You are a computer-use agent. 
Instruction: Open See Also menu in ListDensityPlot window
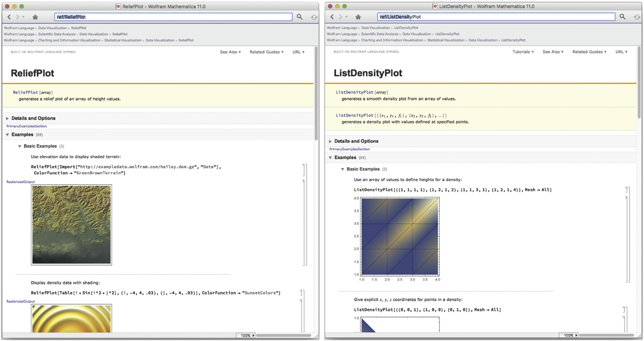pyautogui.click(x=553, y=52)
